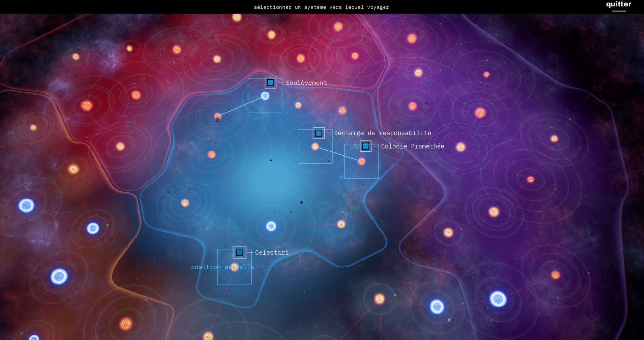The width and height of the screenshot is (644, 340).
Task: Select the Soulèvement square marker icon
Action: [270, 83]
